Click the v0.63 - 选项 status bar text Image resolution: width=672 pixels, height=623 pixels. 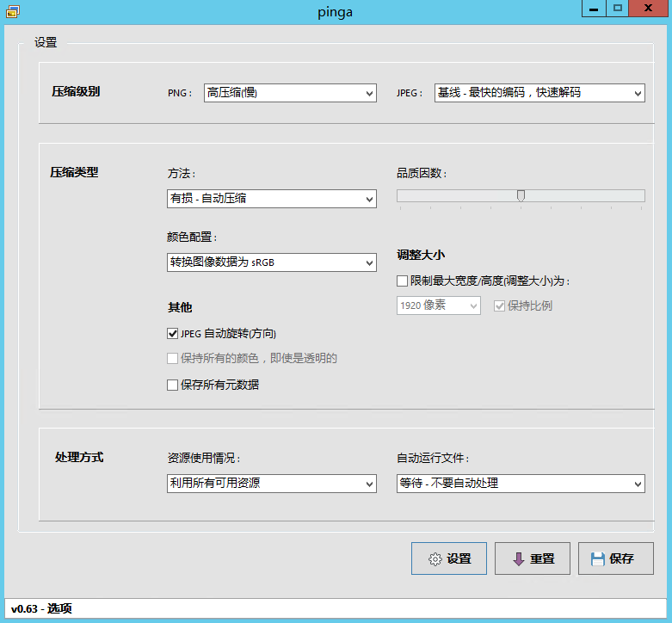pyautogui.click(x=41, y=609)
